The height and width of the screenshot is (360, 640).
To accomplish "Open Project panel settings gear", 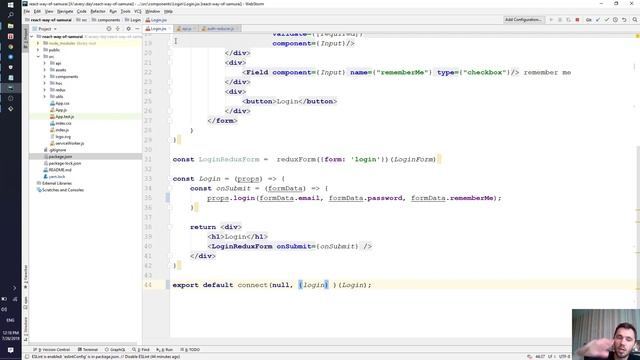I will click(x=129, y=29).
